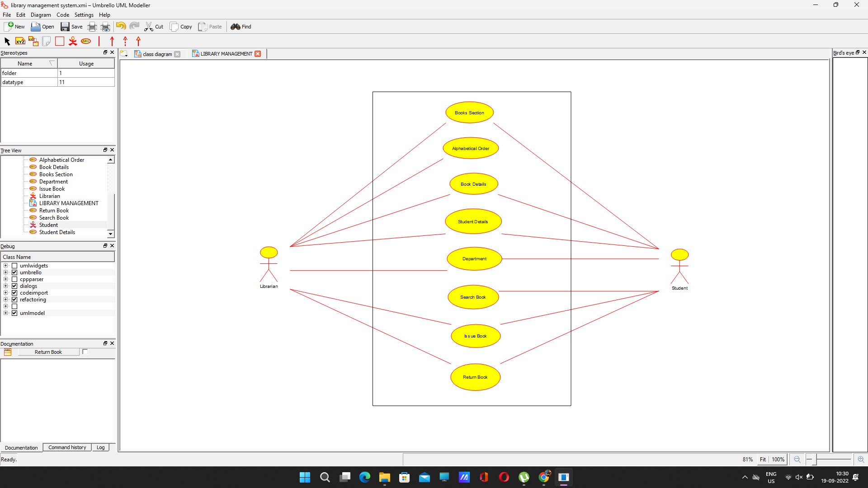Switch to the class diagram tab
Viewport: 868px width, 488px height.
coord(157,54)
